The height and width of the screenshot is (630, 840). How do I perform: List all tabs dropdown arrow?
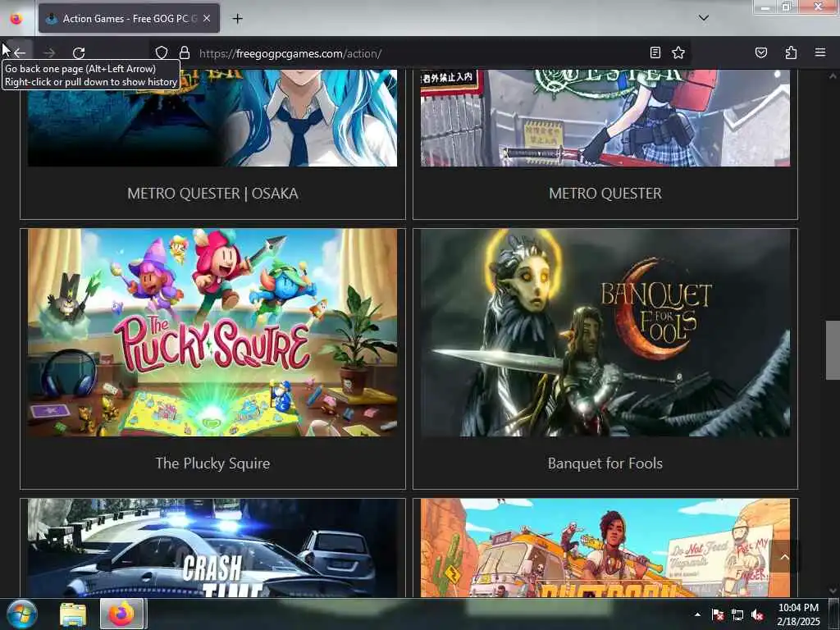(704, 18)
